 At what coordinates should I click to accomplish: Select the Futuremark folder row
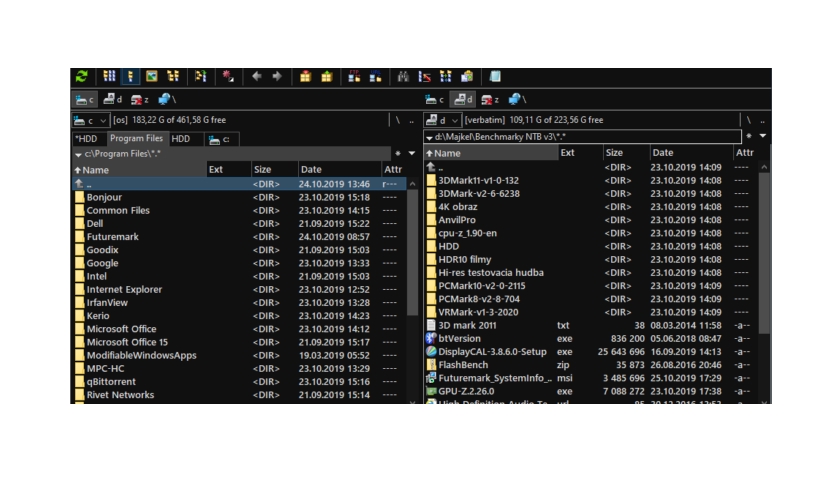pyautogui.click(x=239, y=237)
